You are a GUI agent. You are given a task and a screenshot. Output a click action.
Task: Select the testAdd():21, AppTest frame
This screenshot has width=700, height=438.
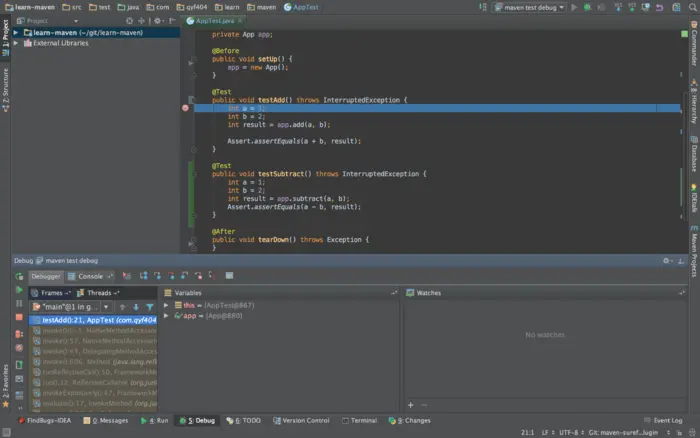point(93,320)
